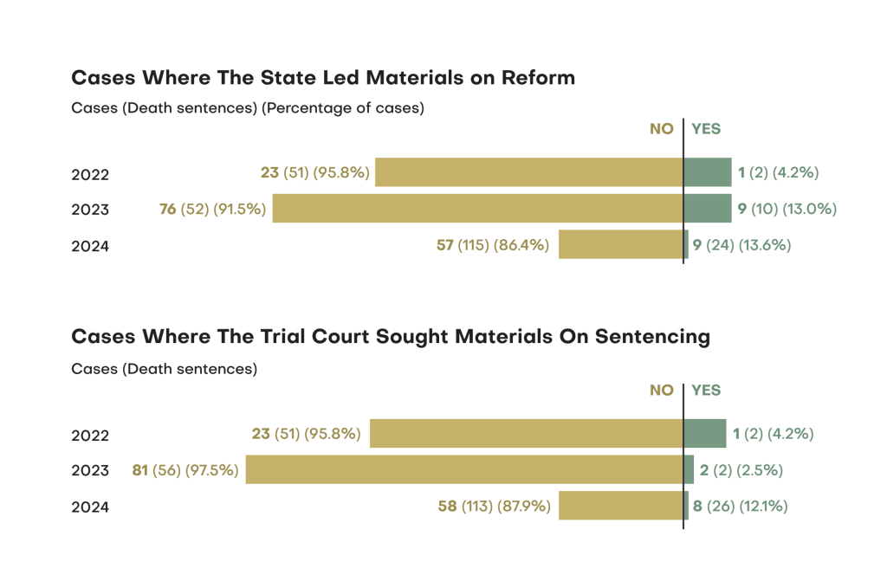
Task: Click the '9 (10) (13.0%)' data label
Action: click(787, 209)
